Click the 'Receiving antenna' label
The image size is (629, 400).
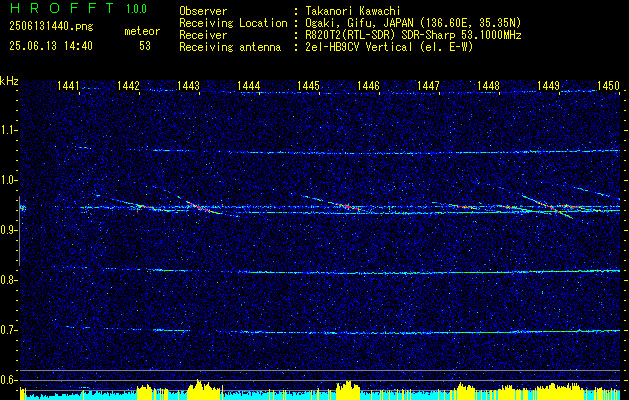(230, 47)
